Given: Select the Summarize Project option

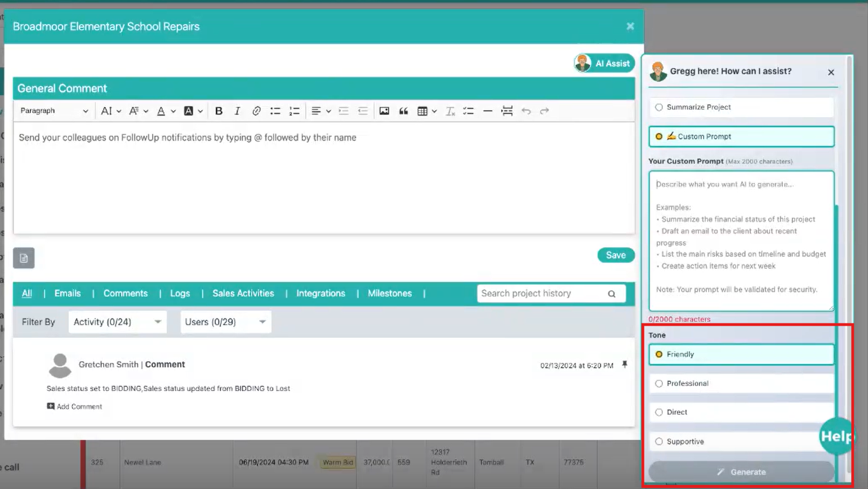Looking at the screenshot, I should [x=659, y=107].
